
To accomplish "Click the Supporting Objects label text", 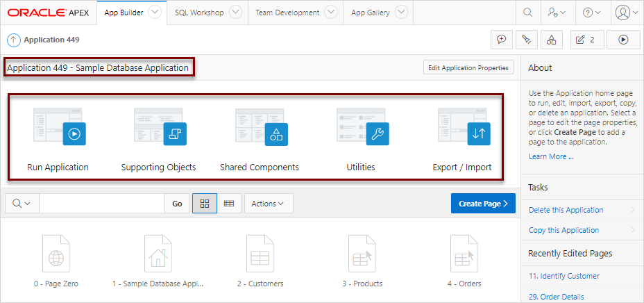I will tap(158, 167).
